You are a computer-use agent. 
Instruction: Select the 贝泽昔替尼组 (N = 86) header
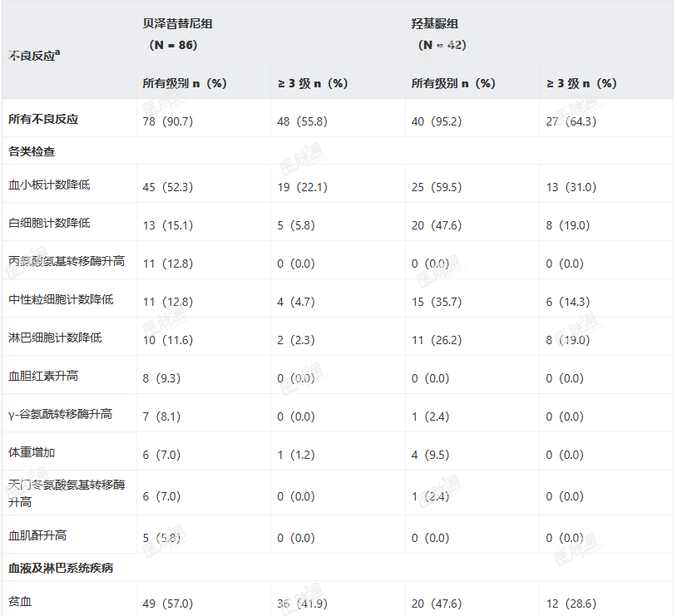(x=177, y=34)
